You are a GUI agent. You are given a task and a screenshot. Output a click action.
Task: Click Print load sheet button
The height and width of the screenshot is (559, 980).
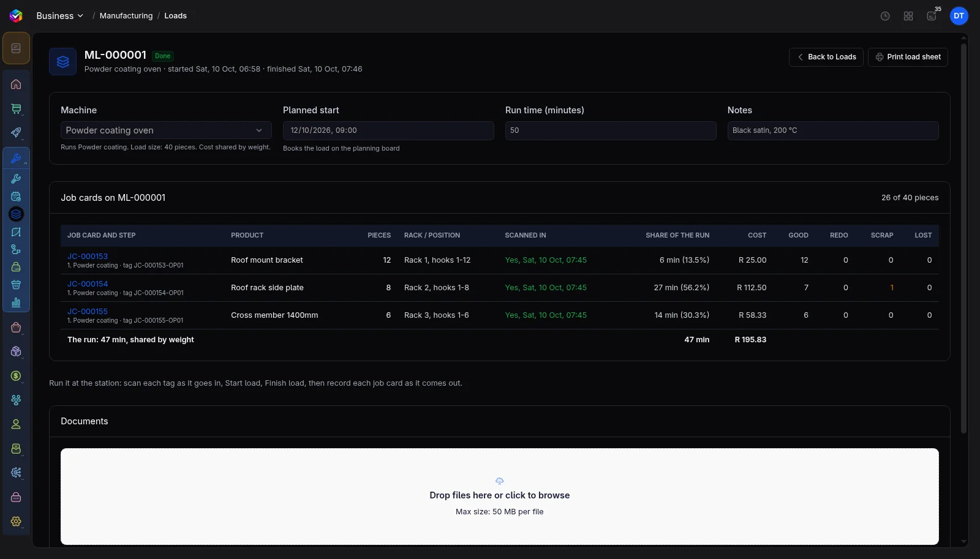click(908, 57)
